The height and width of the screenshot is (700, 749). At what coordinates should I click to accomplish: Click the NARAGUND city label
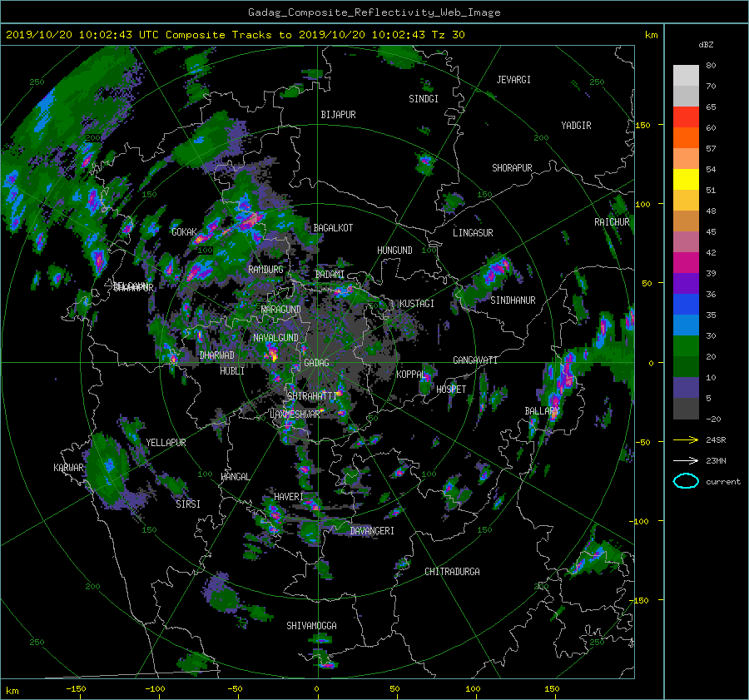click(281, 309)
